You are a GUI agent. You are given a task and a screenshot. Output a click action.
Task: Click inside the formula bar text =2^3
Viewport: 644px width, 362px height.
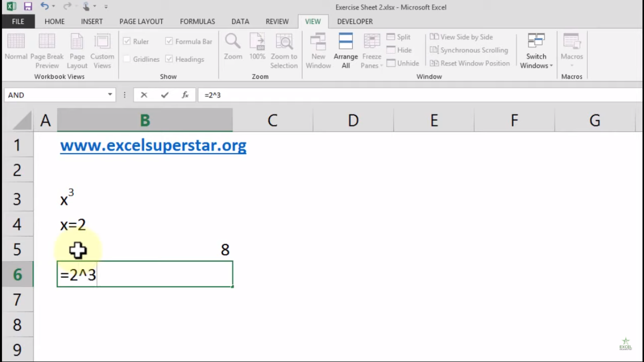213,95
